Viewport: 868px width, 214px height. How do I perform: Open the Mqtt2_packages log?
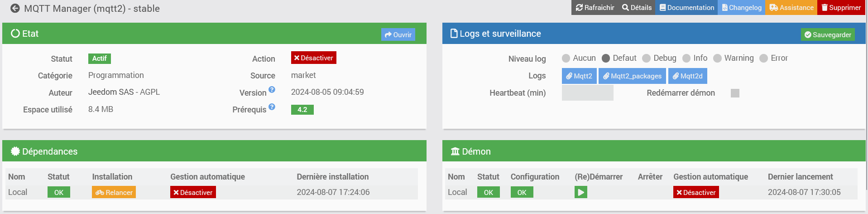[632, 76]
